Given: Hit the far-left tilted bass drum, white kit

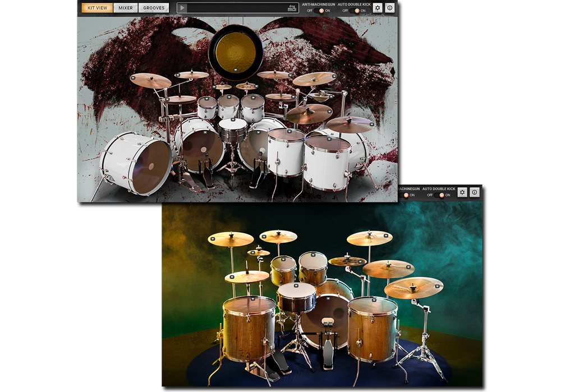Looking at the screenshot, I should tap(136, 164).
